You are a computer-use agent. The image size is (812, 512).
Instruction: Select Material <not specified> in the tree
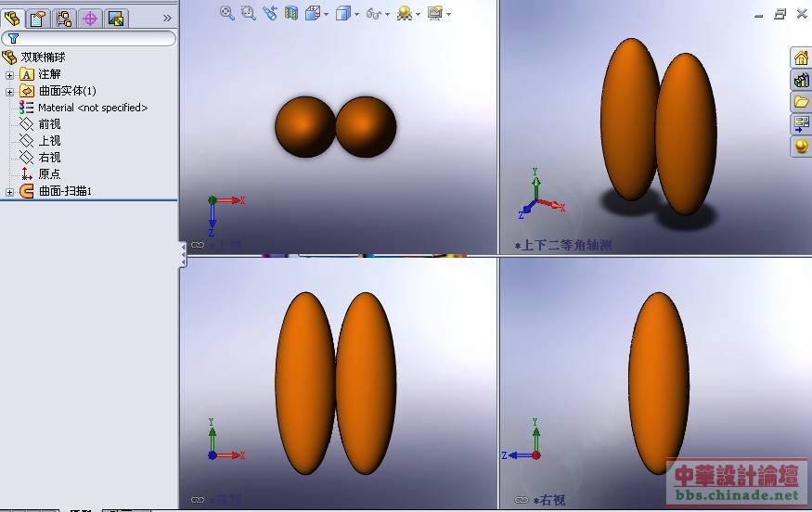click(92, 108)
